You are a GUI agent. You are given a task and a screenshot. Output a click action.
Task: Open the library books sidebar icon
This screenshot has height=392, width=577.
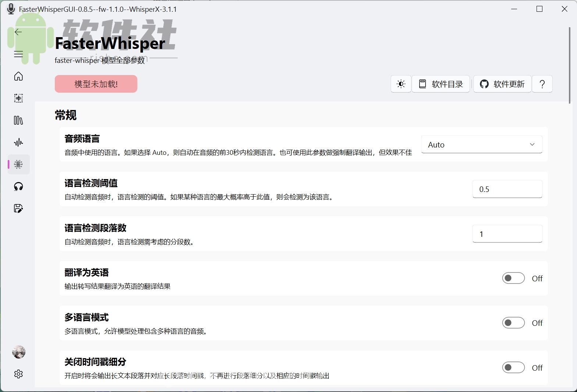point(18,120)
